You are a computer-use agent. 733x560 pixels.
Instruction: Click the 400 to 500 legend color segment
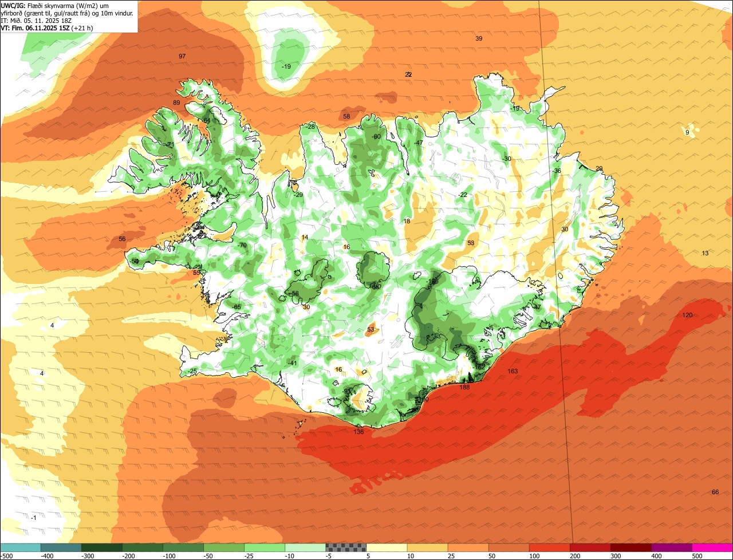click(x=671, y=547)
